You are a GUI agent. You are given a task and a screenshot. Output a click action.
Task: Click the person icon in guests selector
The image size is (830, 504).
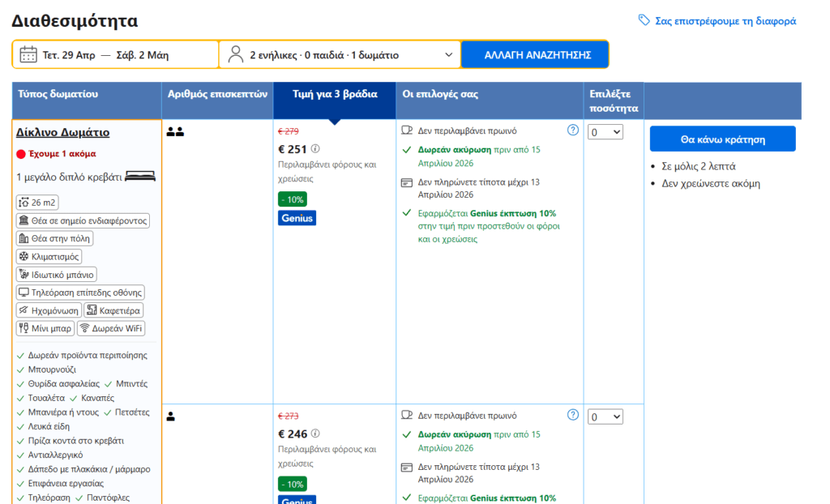[236, 55]
